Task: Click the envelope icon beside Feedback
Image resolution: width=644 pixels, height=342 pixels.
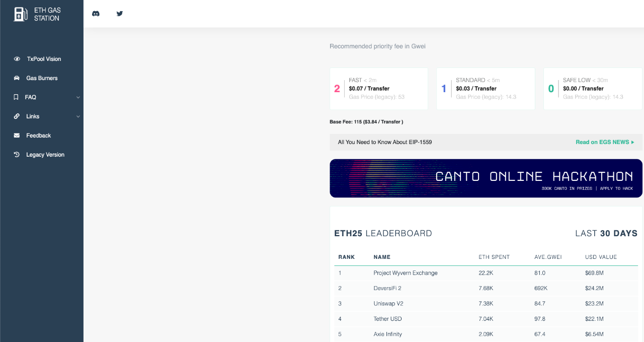Action: click(17, 135)
